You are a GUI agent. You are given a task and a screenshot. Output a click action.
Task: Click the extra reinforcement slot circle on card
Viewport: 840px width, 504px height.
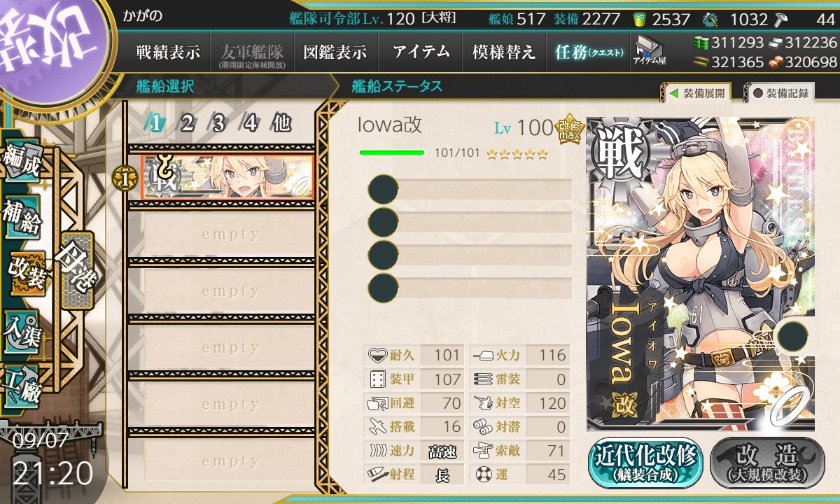[x=792, y=336]
